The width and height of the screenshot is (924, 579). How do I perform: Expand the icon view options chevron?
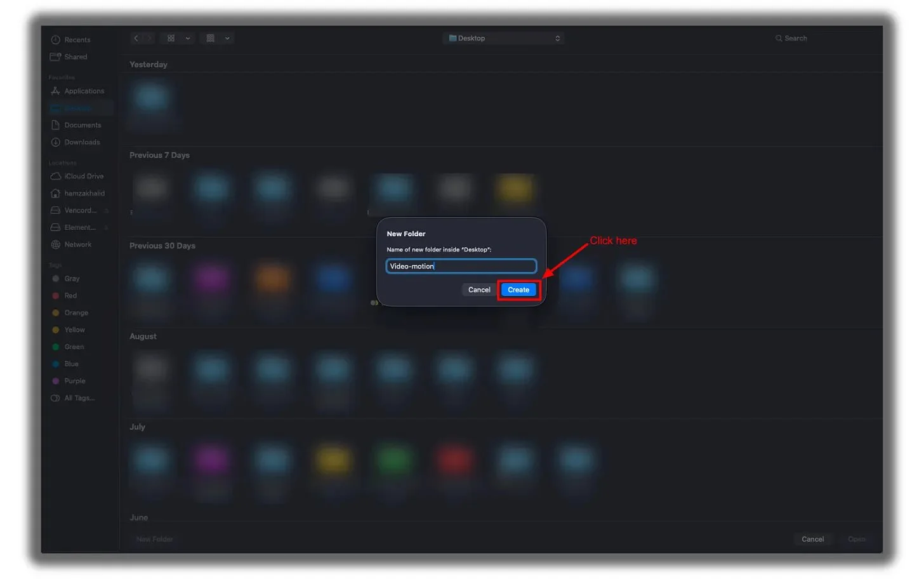point(188,39)
